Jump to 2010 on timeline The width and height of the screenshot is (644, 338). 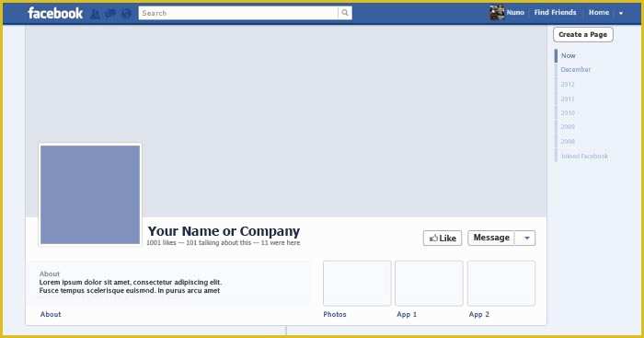coord(568,113)
